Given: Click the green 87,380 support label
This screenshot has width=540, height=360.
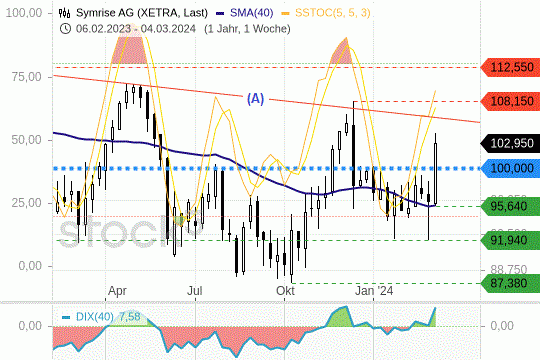Looking at the screenshot, I should (510, 284).
